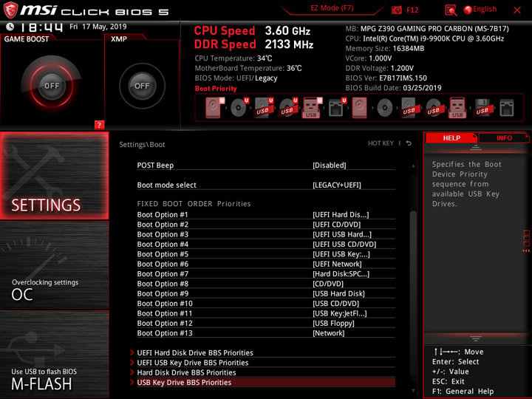Open Boot Option #13 value dropdown

tap(328, 333)
